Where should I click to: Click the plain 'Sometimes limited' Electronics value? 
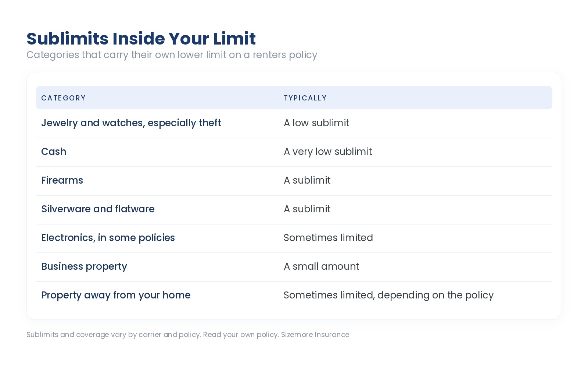328,238
